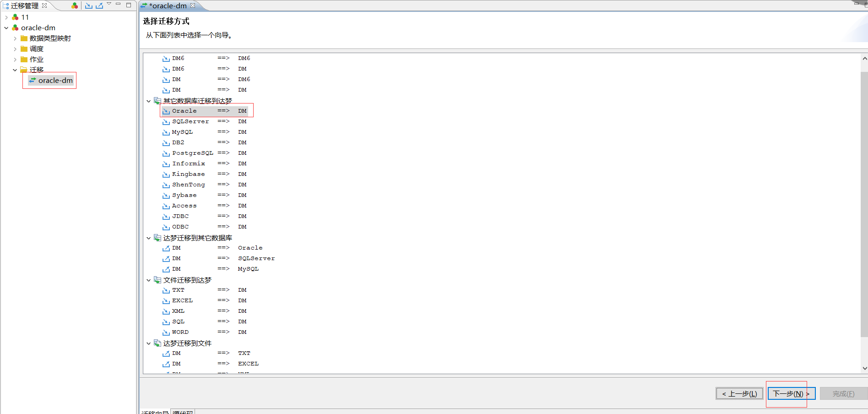Image resolution: width=868 pixels, height=414 pixels.
Task: Select DM ==> DM6 wizard
Action: point(206,79)
